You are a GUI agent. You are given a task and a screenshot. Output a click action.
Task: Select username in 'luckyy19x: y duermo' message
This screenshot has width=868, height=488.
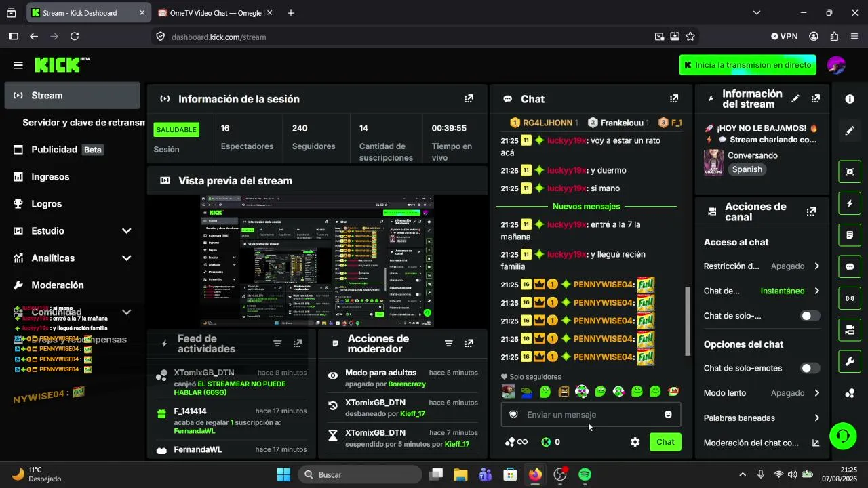click(x=566, y=171)
